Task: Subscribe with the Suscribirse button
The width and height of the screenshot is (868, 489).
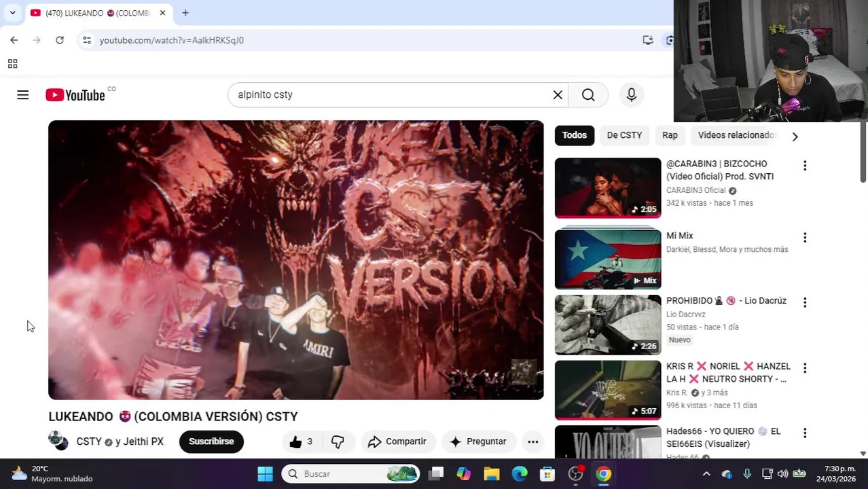Action: click(x=211, y=441)
